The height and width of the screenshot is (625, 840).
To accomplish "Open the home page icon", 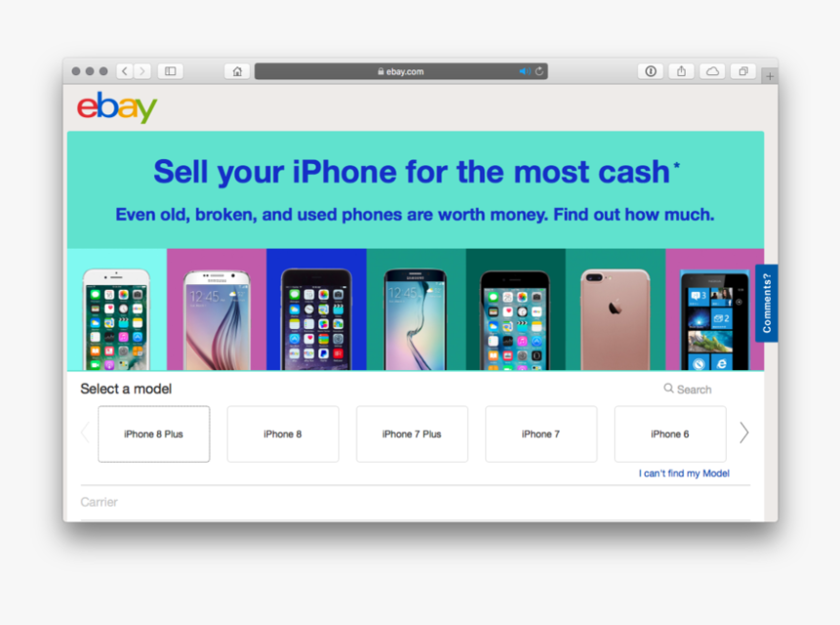I will coord(236,71).
